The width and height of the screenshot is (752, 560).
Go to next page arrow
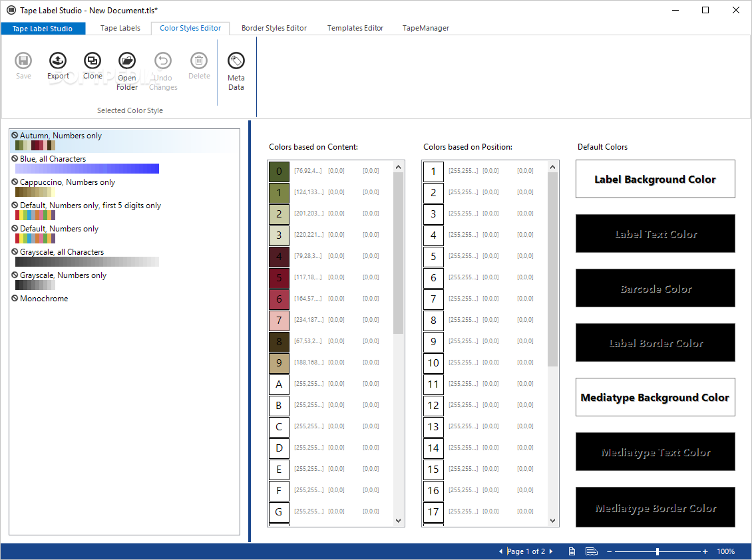click(x=551, y=551)
